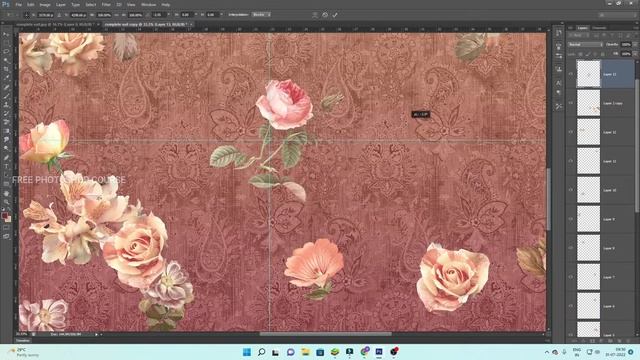Click the Quick Mask mode icon
640x360 pixels.
pos(6,228)
